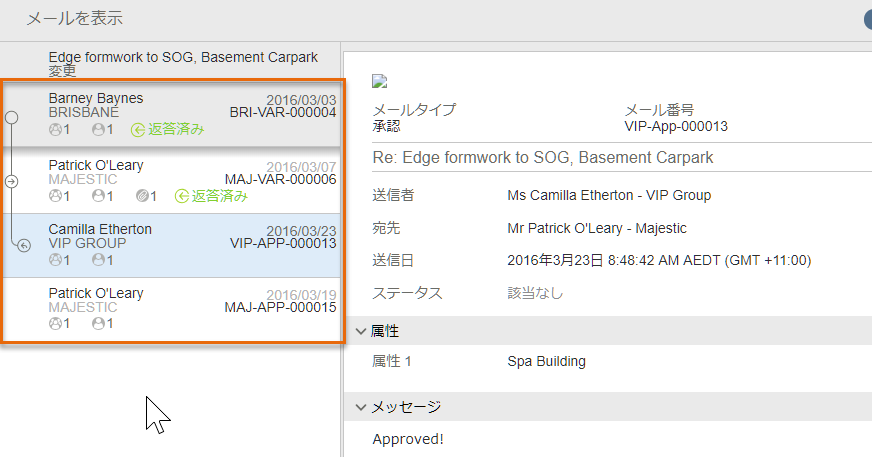Image resolution: width=872 pixels, height=457 pixels.
Task: Click subject Re: Edge formwork to SOG
Action: pos(543,157)
